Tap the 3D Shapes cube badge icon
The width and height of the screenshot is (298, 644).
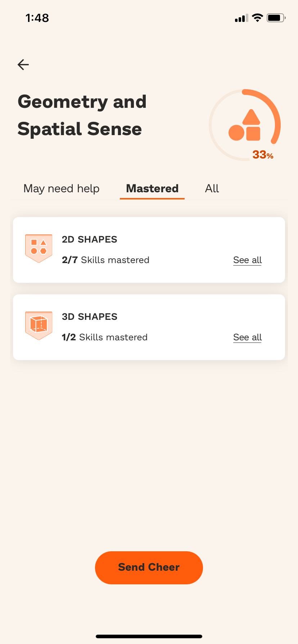point(39,326)
